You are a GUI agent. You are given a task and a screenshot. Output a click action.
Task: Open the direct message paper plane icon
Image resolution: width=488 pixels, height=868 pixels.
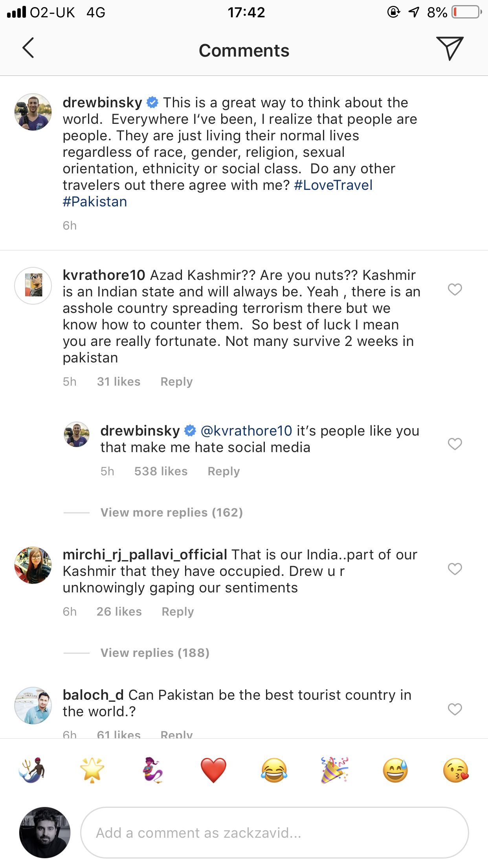[x=449, y=48]
